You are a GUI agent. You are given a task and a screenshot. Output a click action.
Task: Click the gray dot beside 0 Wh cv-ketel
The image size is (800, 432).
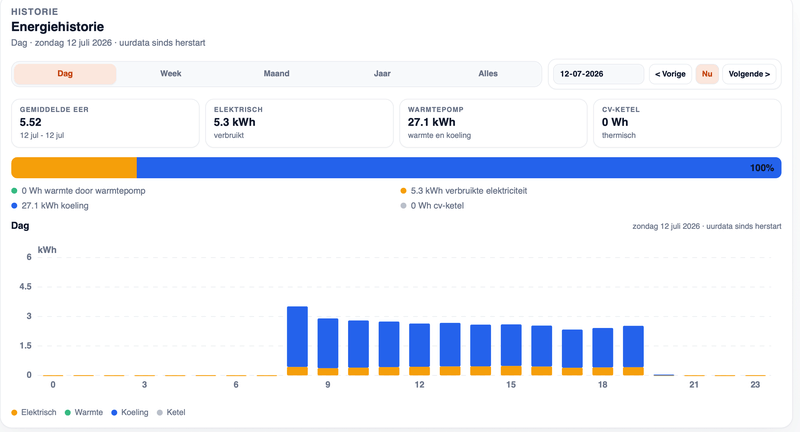[404, 206]
